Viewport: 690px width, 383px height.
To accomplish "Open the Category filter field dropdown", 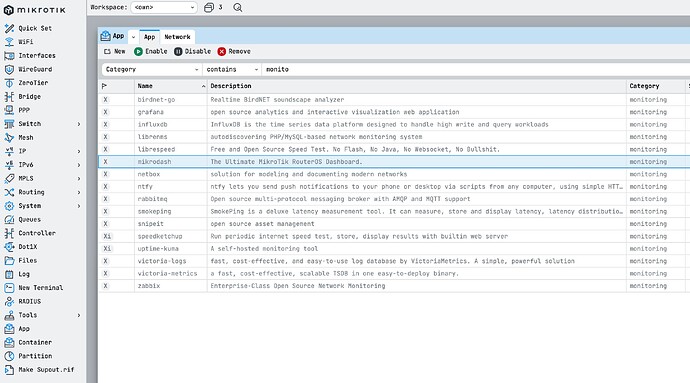I will [152, 70].
